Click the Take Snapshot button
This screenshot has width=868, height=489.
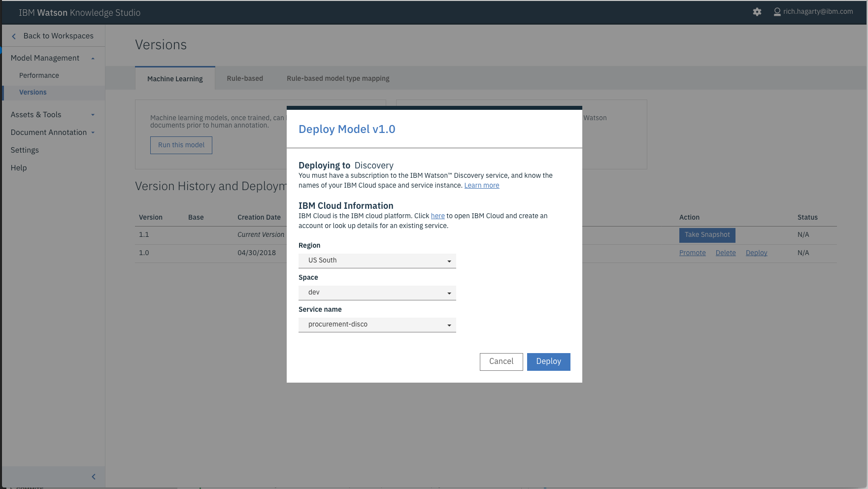coord(707,235)
